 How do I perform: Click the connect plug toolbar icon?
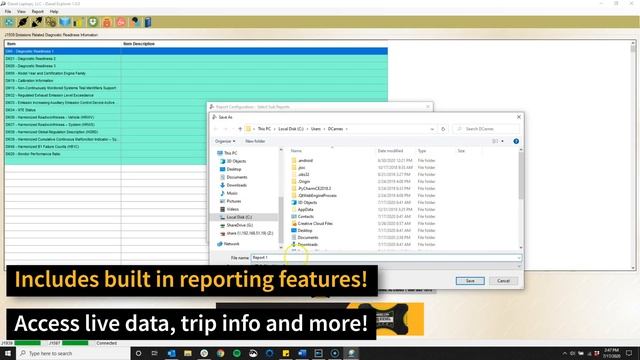tap(23, 22)
